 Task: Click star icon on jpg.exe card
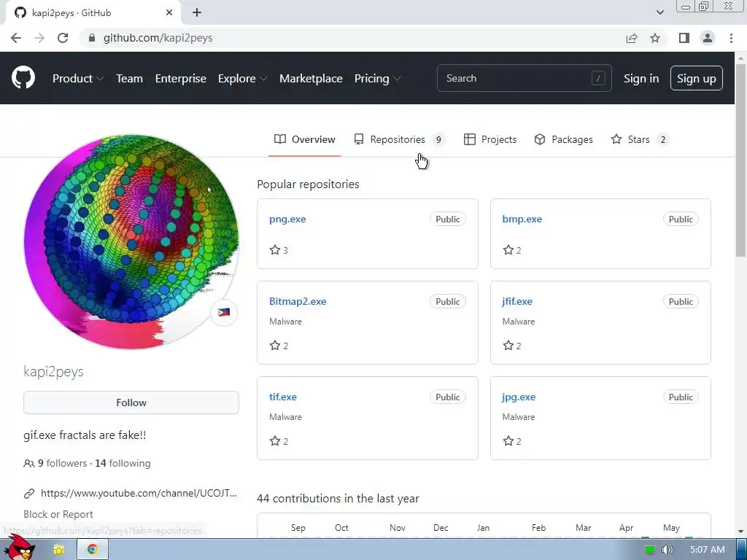tap(508, 441)
